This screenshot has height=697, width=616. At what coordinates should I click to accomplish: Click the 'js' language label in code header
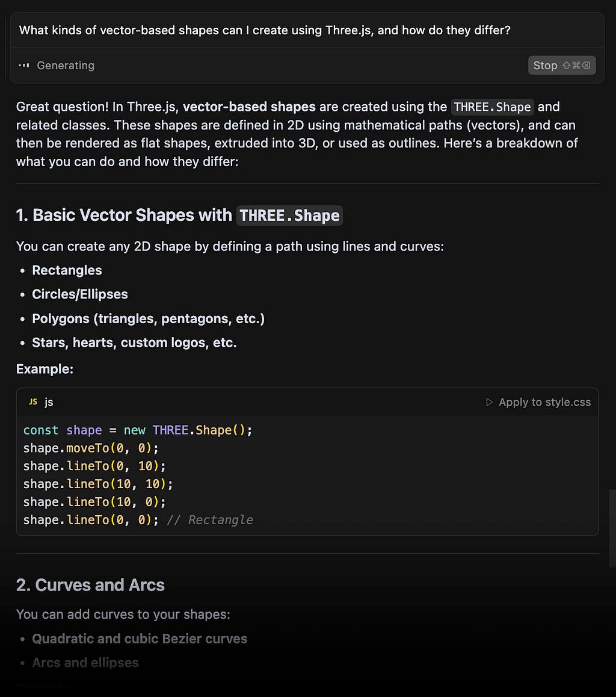49,402
